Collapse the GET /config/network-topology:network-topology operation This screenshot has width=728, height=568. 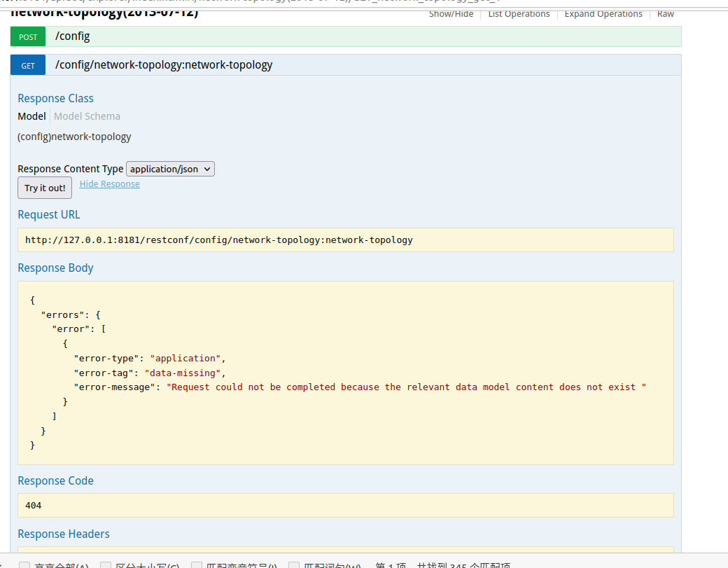coord(164,65)
